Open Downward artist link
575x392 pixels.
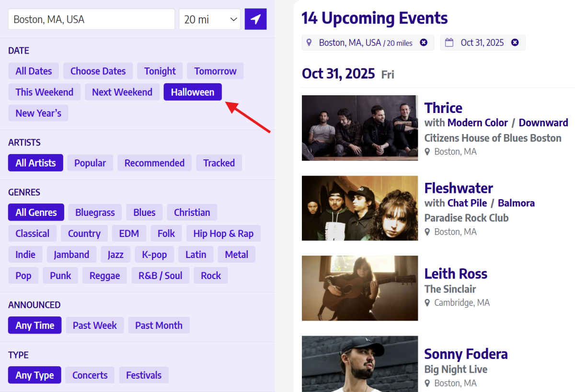pyautogui.click(x=543, y=123)
